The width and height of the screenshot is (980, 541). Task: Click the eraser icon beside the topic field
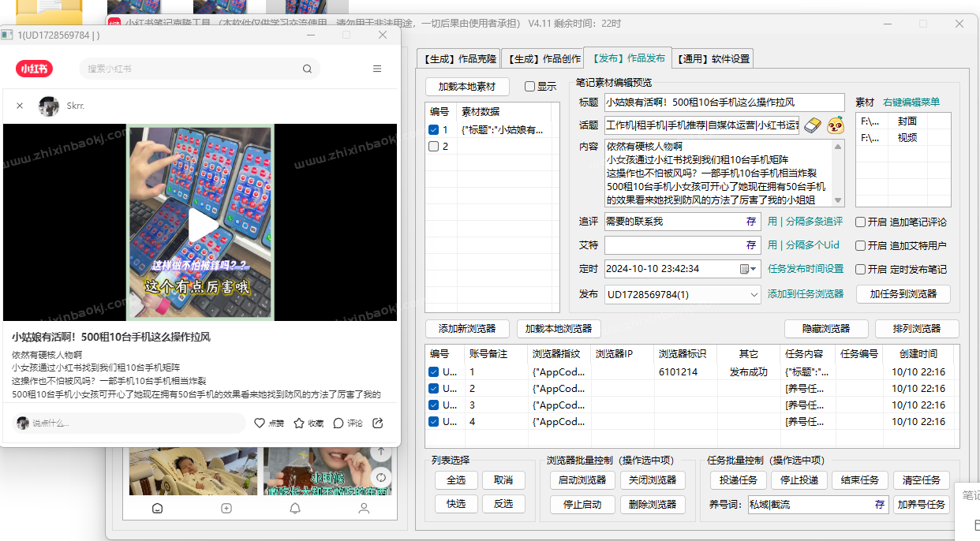coord(811,125)
